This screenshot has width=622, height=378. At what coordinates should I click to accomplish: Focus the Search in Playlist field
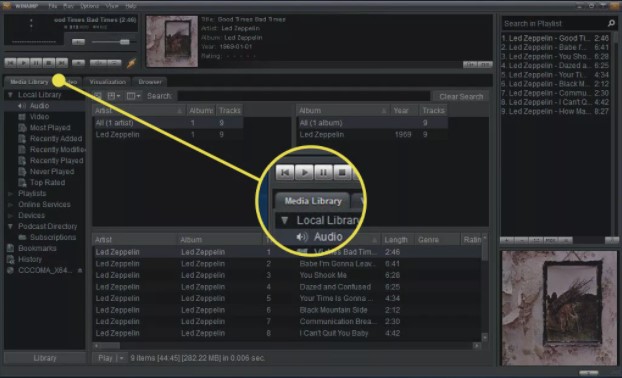tap(553, 24)
